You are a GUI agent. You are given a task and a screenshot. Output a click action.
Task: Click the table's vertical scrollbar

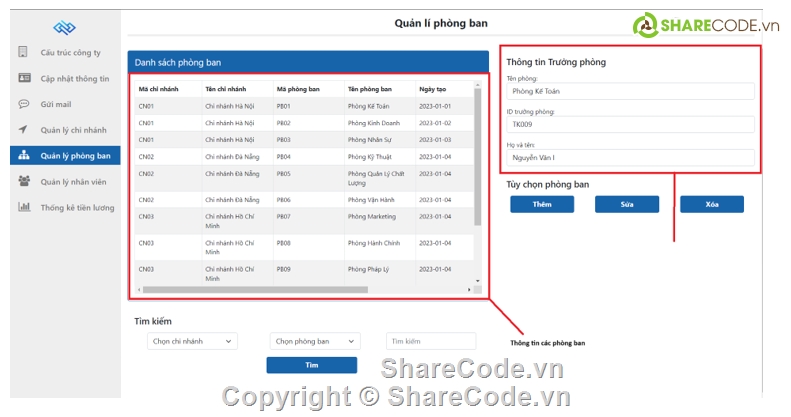477,180
